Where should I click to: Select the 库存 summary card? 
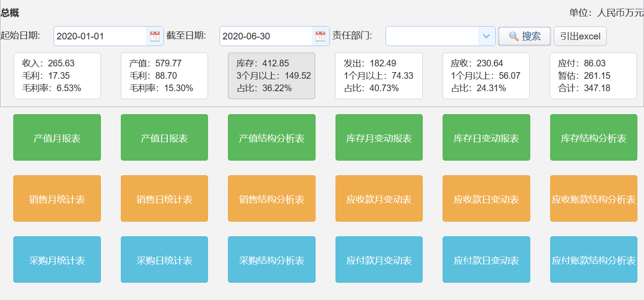coord(271,76)
